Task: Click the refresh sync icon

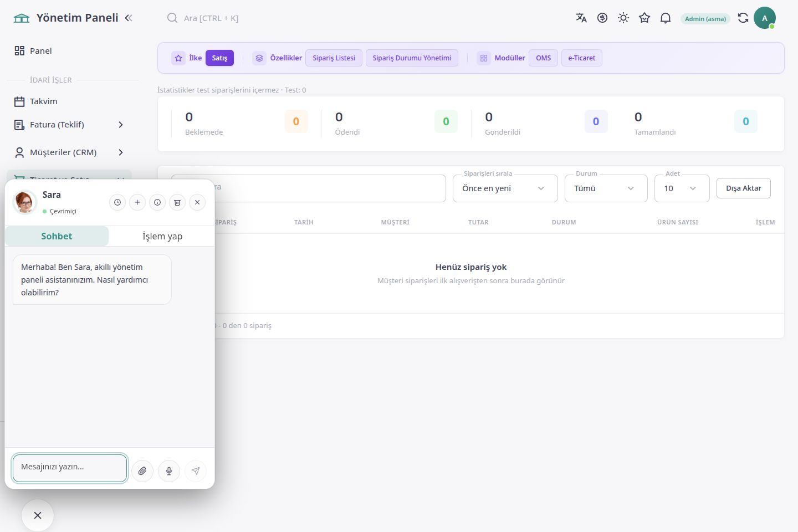Action: [x=743, y=18]
